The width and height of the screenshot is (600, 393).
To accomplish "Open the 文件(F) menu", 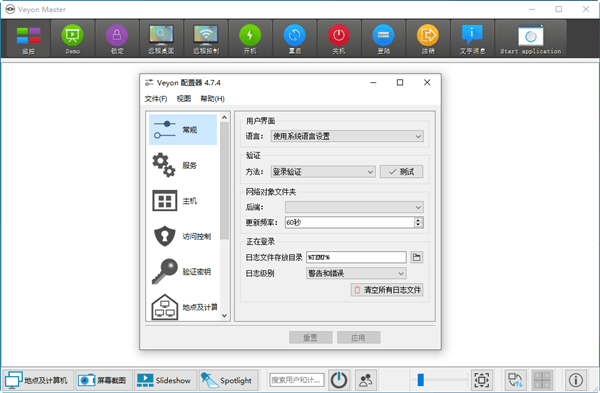I will tap(156, 99).
